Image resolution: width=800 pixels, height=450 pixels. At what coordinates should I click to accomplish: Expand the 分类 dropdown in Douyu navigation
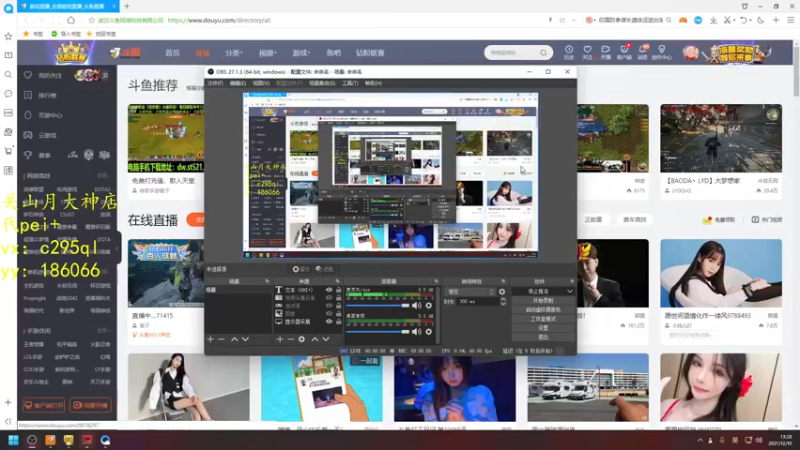[234, 53]
